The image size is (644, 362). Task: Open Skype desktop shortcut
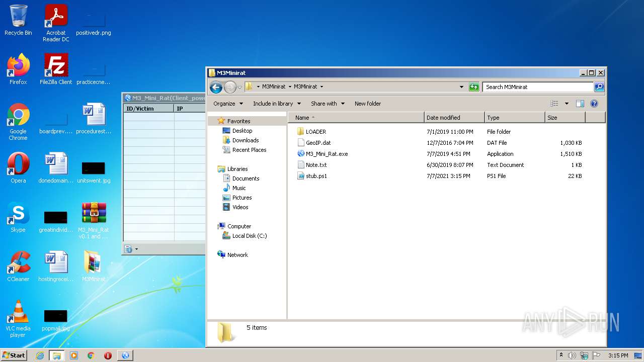tap(18, 217)
